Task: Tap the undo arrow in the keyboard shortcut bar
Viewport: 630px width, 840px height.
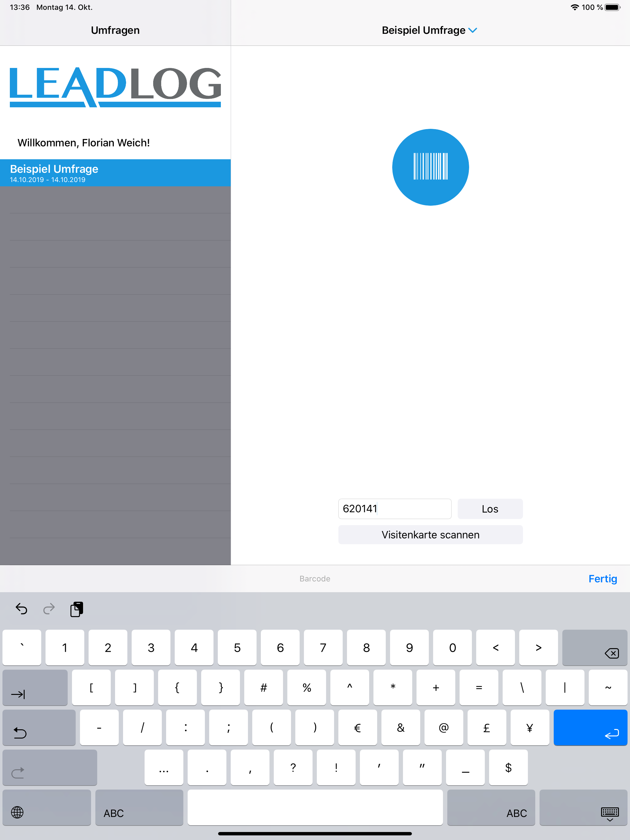Action: [21, 609]
